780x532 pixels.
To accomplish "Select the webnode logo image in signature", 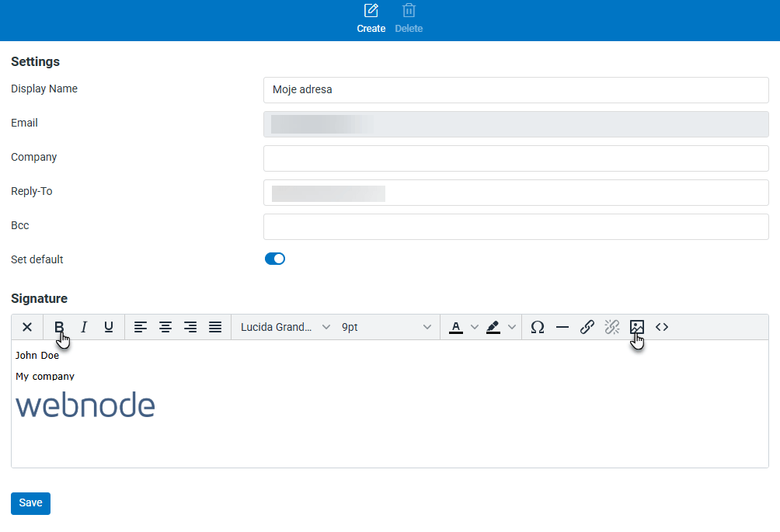I will point(85,405).
